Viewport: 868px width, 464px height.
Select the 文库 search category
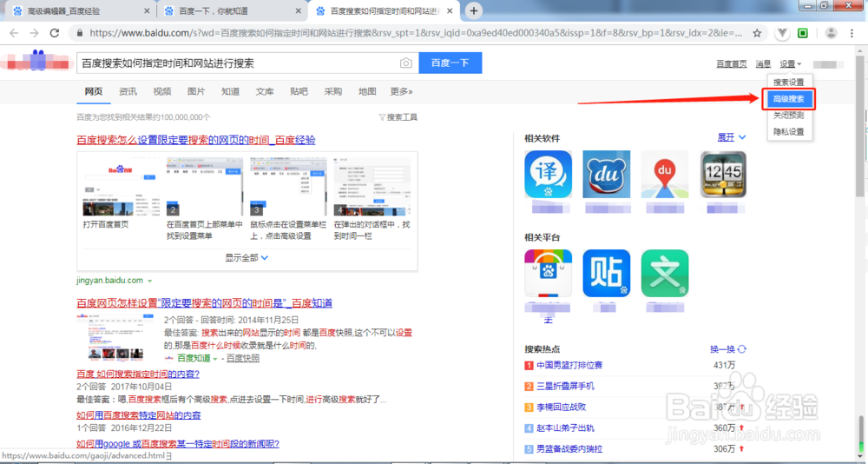click(x=265, y=91)
